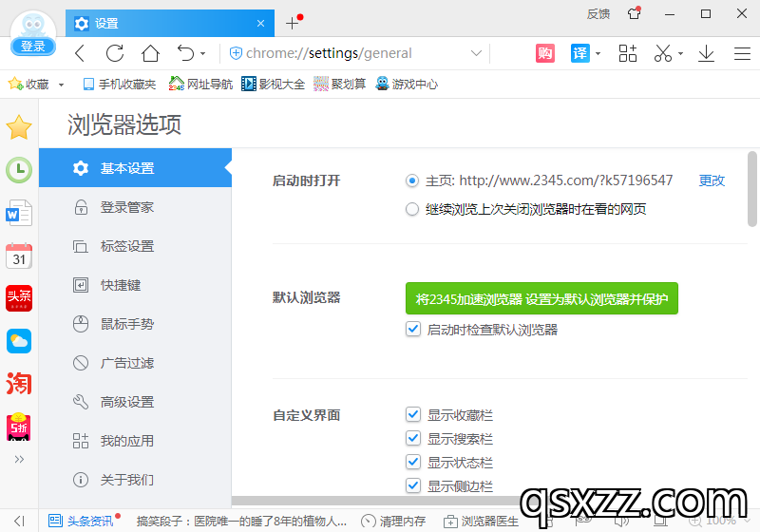
Task: Select 快捷键 in settings menu
Action: pos(135,285)
